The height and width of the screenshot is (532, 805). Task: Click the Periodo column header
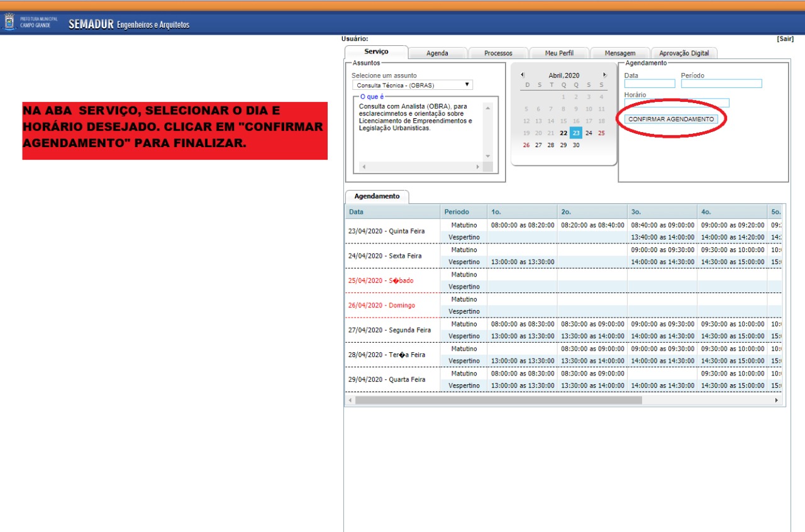click(x=464, y=212)
